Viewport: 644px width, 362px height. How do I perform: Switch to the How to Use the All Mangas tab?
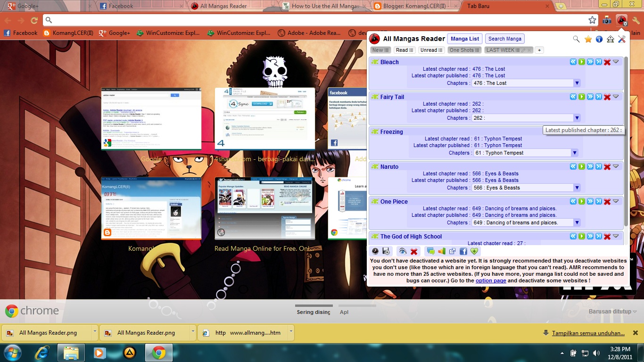tap(324, 6)
